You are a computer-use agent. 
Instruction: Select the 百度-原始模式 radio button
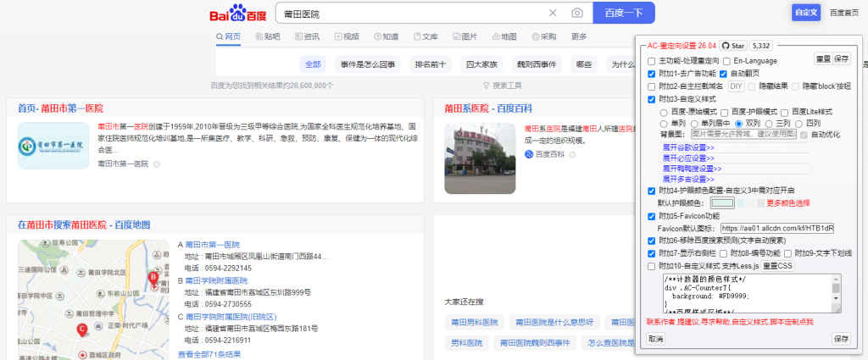tap(664, 113)
